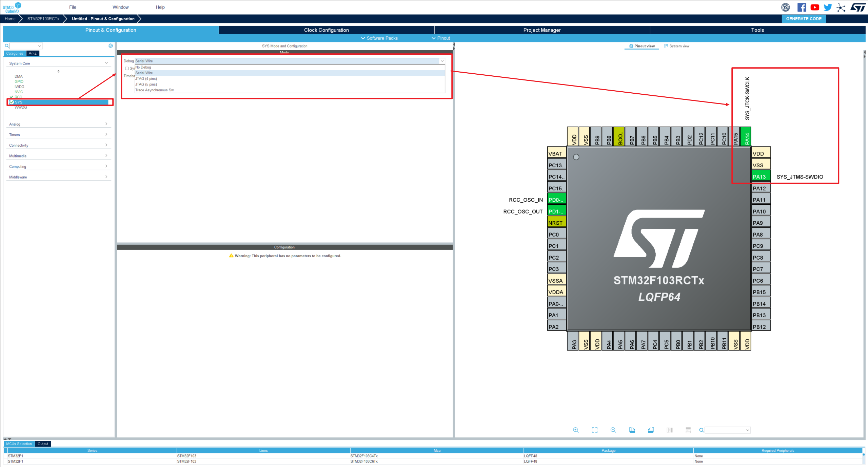This screenshot has height=467, width=868.
Task: Rotate the chip view counter-clockwise
Action: [651, 430]
